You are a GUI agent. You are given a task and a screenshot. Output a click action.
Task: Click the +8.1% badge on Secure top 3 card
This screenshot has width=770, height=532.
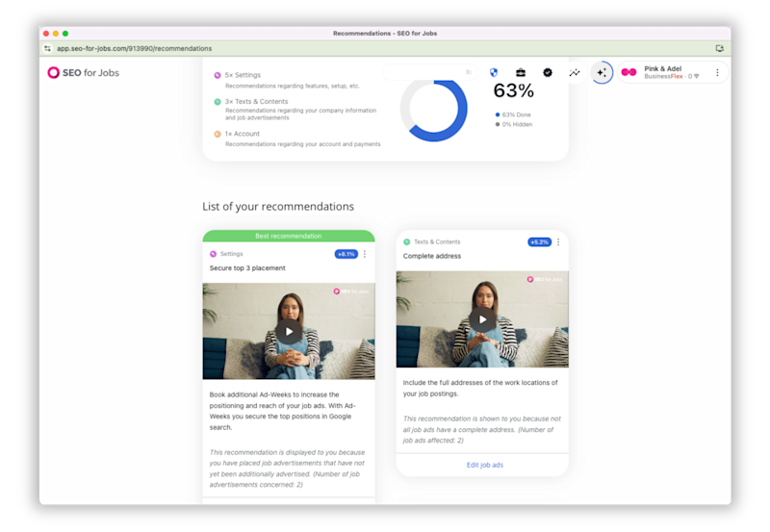tap(346, 254)
